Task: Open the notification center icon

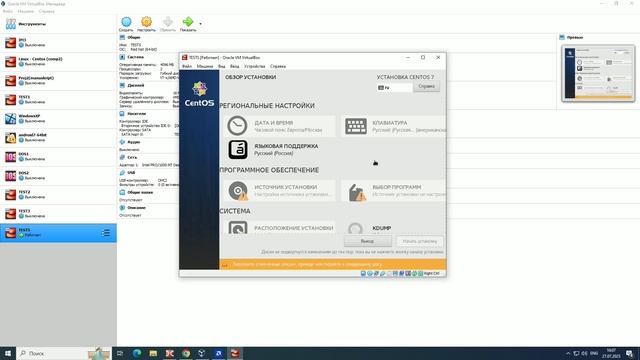Action: 629,353
